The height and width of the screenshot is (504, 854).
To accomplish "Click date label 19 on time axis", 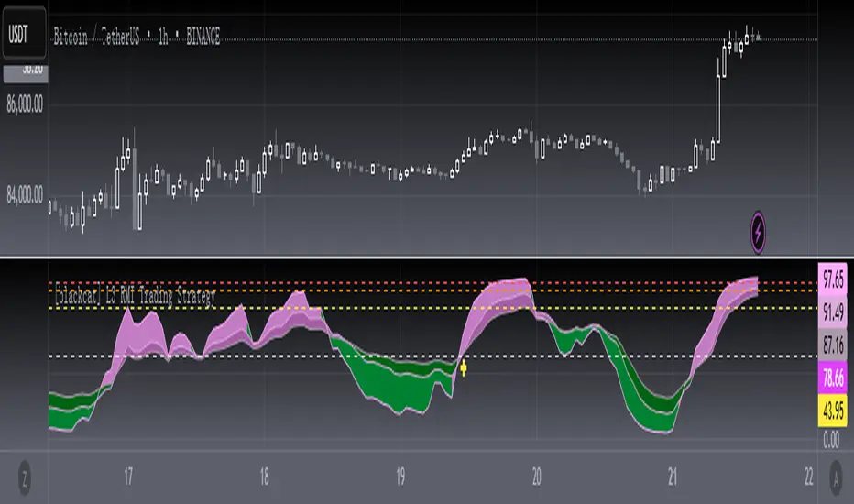I will click(x=400, y=477).
